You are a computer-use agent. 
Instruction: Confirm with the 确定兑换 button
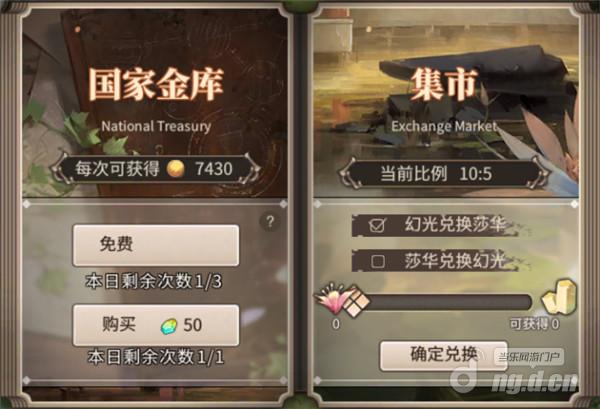444,355
